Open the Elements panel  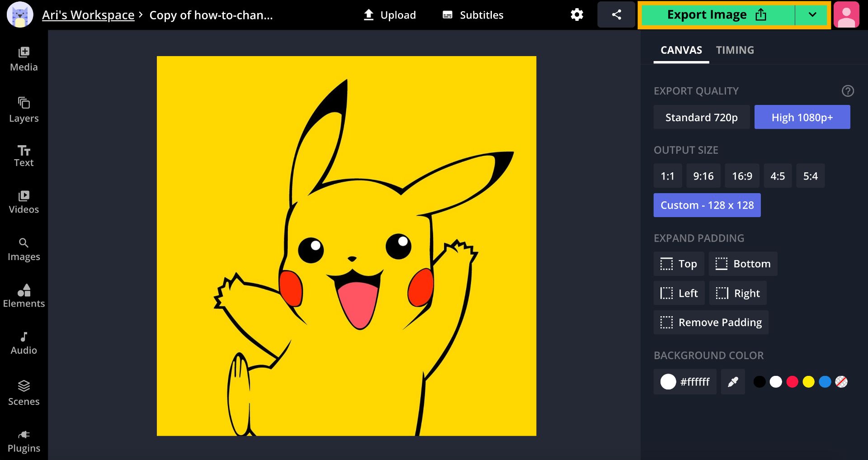[24, 296]
